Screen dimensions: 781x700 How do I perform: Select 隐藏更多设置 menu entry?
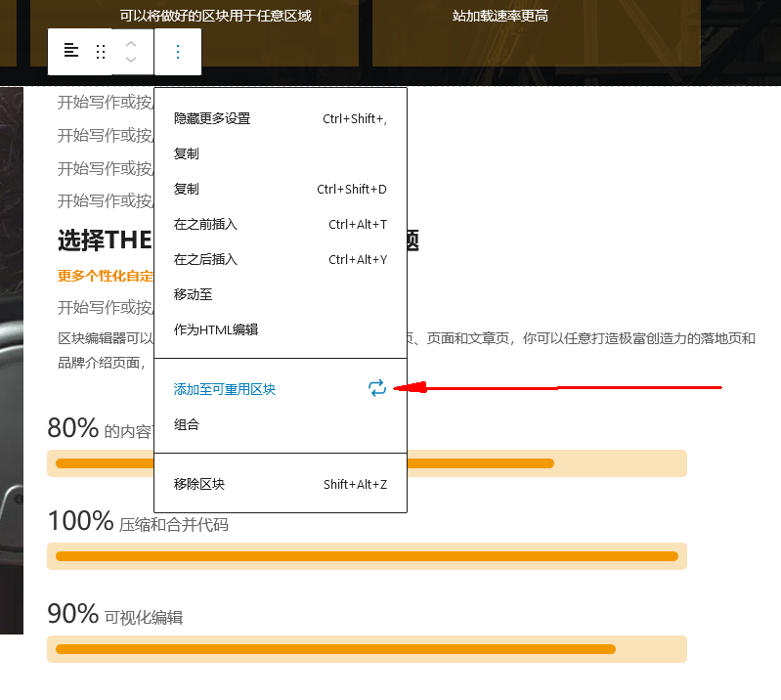coord(281,118)
